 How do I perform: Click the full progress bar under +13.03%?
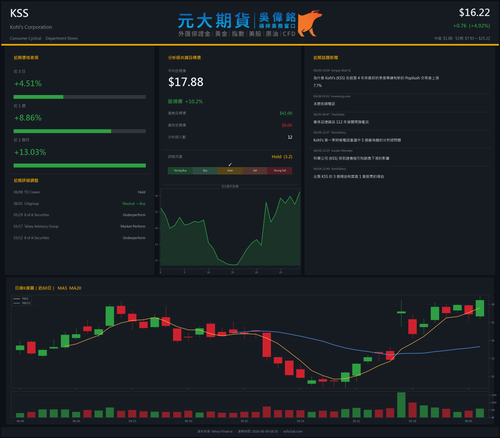pyautogui.click(x=80, y=166)
